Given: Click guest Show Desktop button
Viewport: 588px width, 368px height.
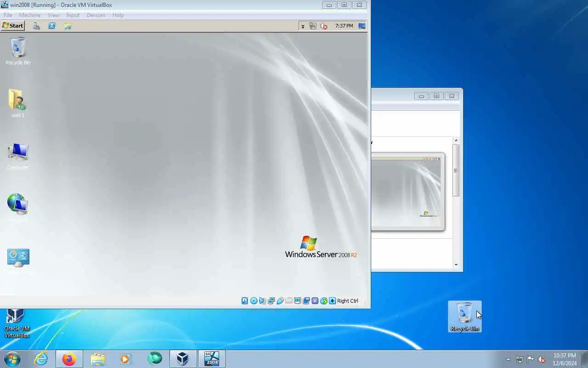Looking at the screenshot, I should click(362, 26).
